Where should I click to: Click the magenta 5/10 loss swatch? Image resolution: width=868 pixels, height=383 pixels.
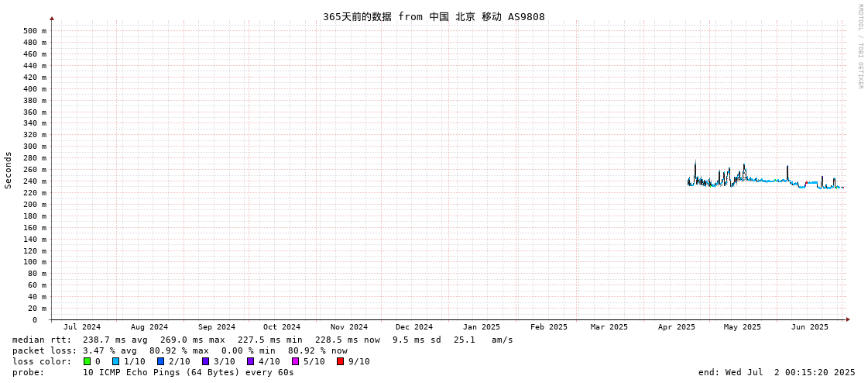point(295,361)
